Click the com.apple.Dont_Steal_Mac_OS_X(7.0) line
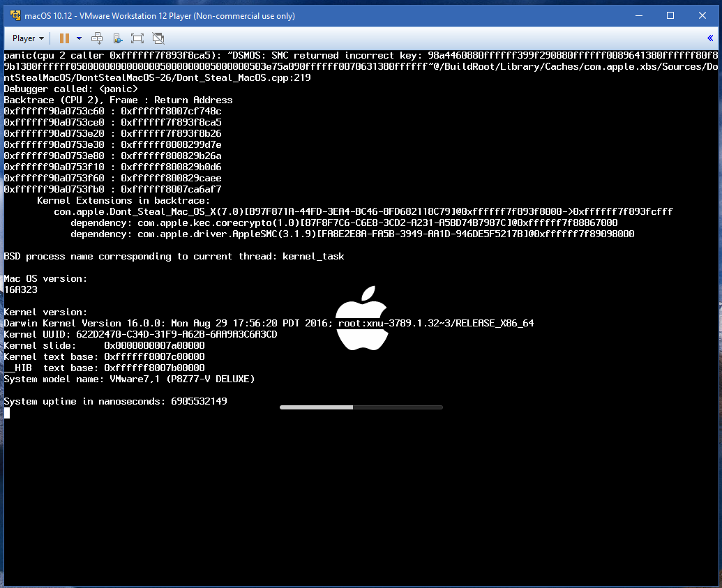The width and height of the screenshot is (722, 588). pyautogui.click(x=363, y=212)
